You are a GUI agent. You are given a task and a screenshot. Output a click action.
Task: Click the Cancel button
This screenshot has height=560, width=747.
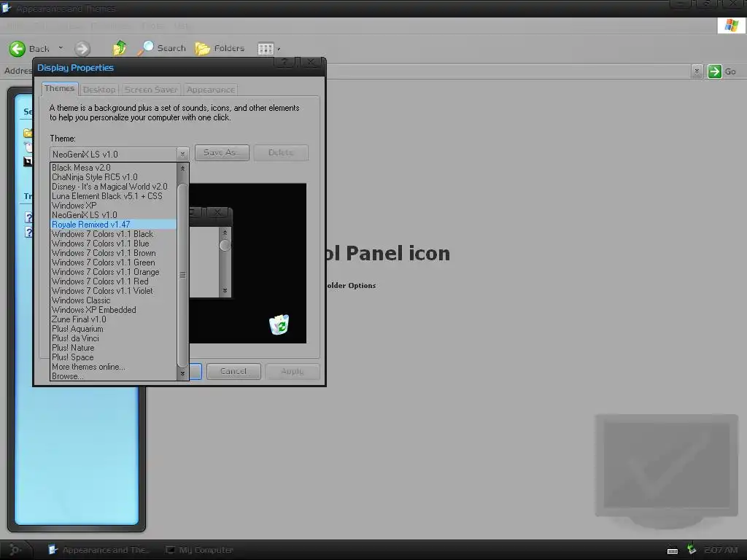pos(233,371)
